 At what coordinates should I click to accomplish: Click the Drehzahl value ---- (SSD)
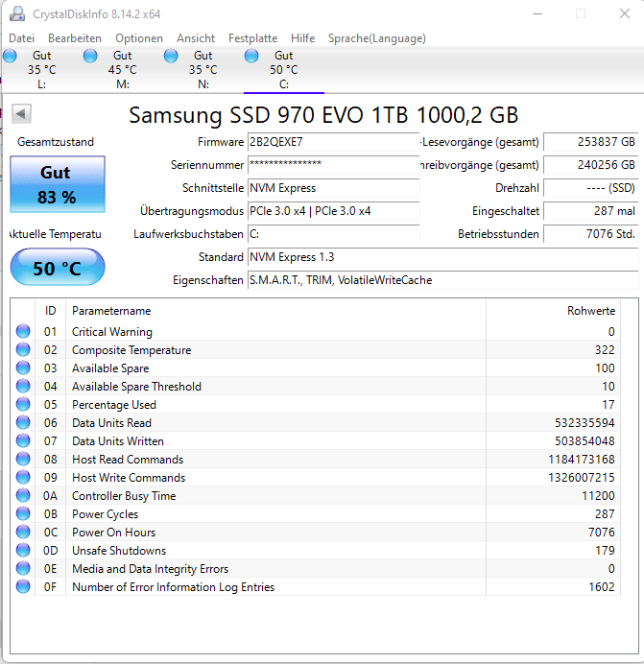pyautogui.click(x=590, y=188)
